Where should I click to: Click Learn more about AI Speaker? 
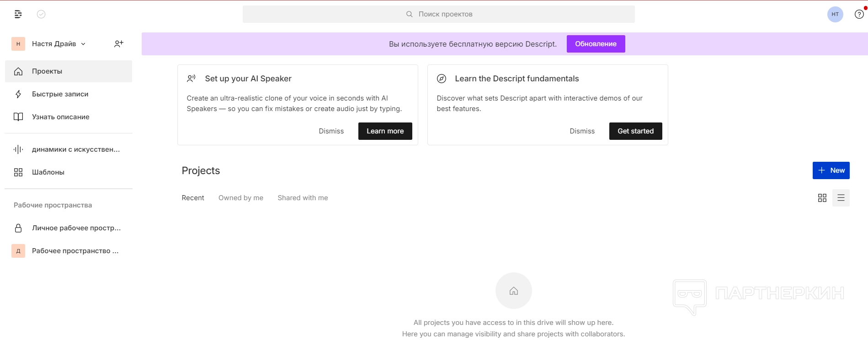tap(385, 131)
